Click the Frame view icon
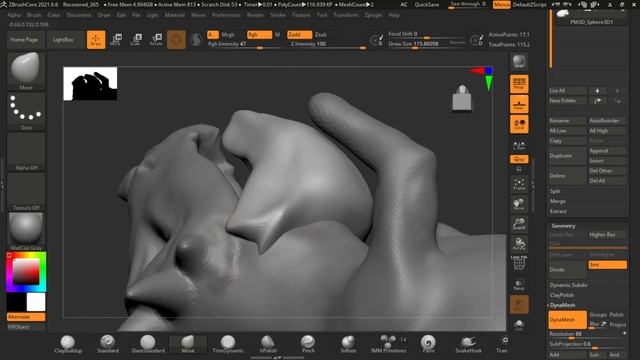This screenshot has height=360, width=640. tap(519, 184)
